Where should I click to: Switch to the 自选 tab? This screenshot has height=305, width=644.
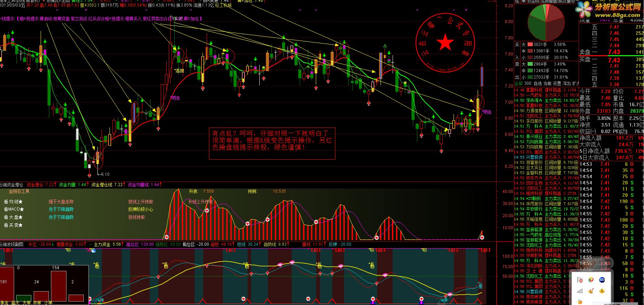(538, 83)
